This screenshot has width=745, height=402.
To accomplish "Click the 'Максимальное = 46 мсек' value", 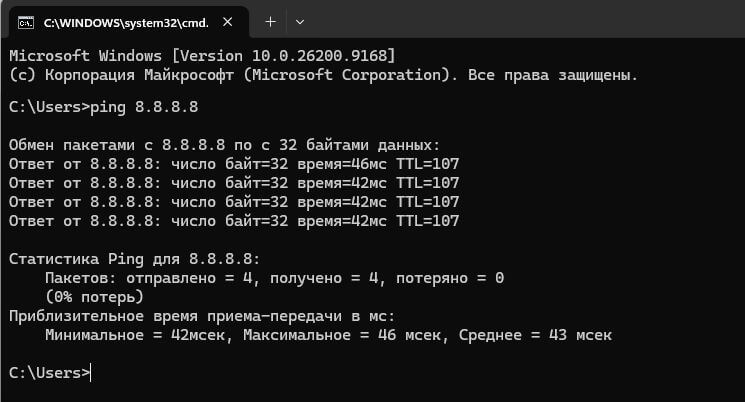I will click(342, 335).
